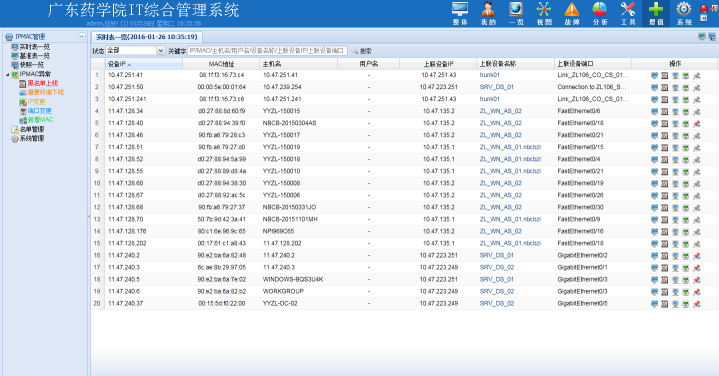Open the 工具 wrench tools module
Screen dimensions: 719x376
628,13
